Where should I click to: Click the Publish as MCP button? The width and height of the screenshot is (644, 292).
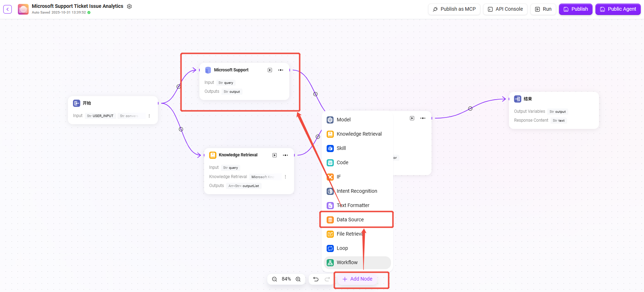tap(454, 9)
